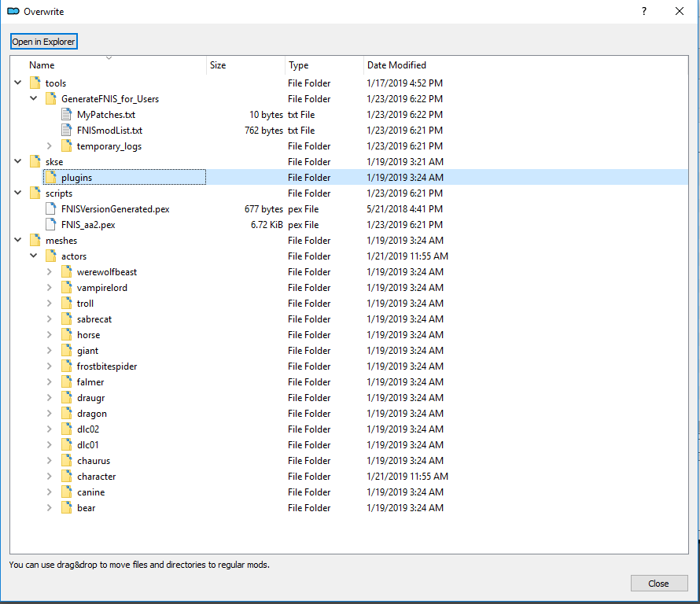Click the plugins folder icon
Image resolution: width=700 pixels, height=604 pixels.
click(x=51, y=177)
